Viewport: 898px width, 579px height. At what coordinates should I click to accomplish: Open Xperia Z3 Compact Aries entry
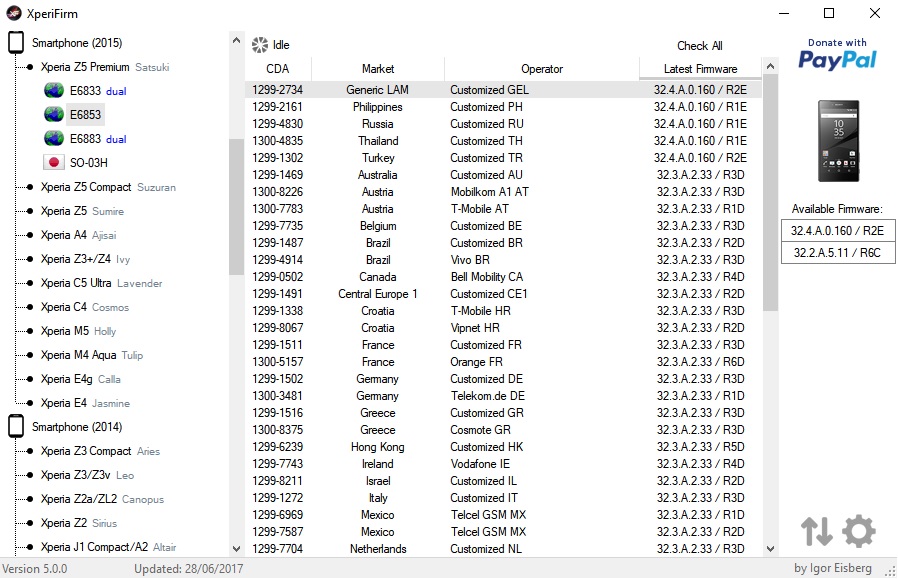tap(100, 451)
